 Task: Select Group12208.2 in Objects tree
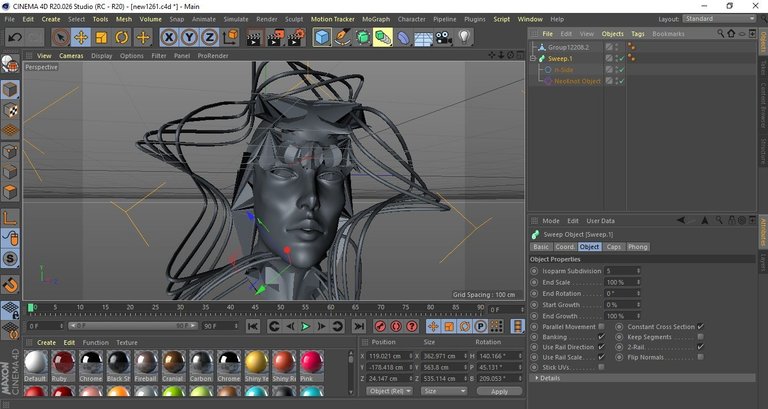[568, 47]
